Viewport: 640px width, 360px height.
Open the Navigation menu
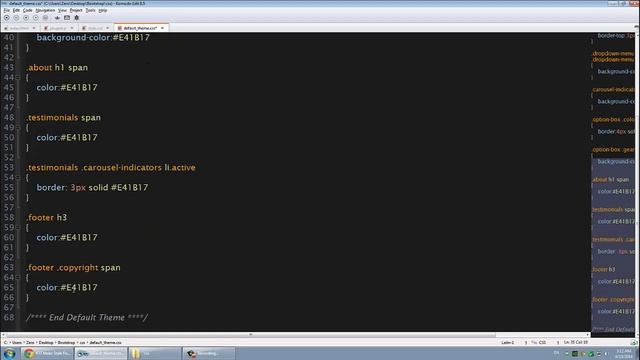45,10
